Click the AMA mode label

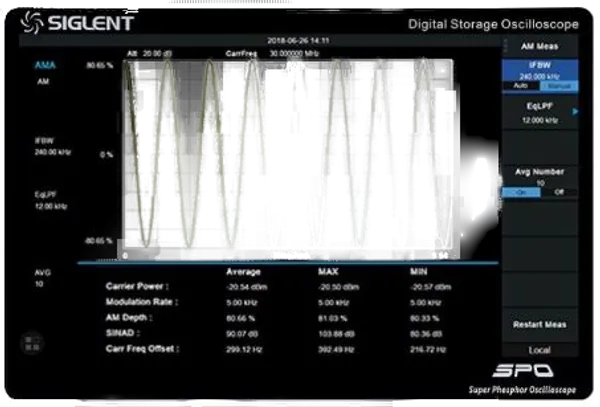coord(45,65)
